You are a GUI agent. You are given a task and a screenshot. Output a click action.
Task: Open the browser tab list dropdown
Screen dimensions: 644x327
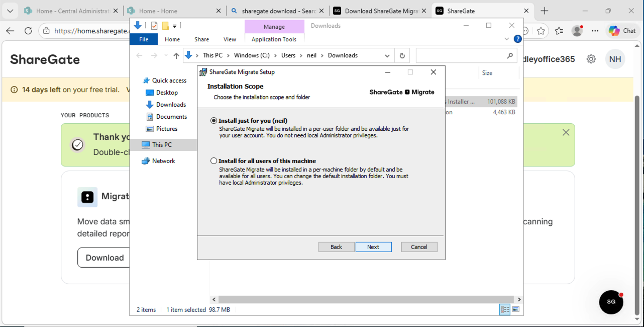10,11
